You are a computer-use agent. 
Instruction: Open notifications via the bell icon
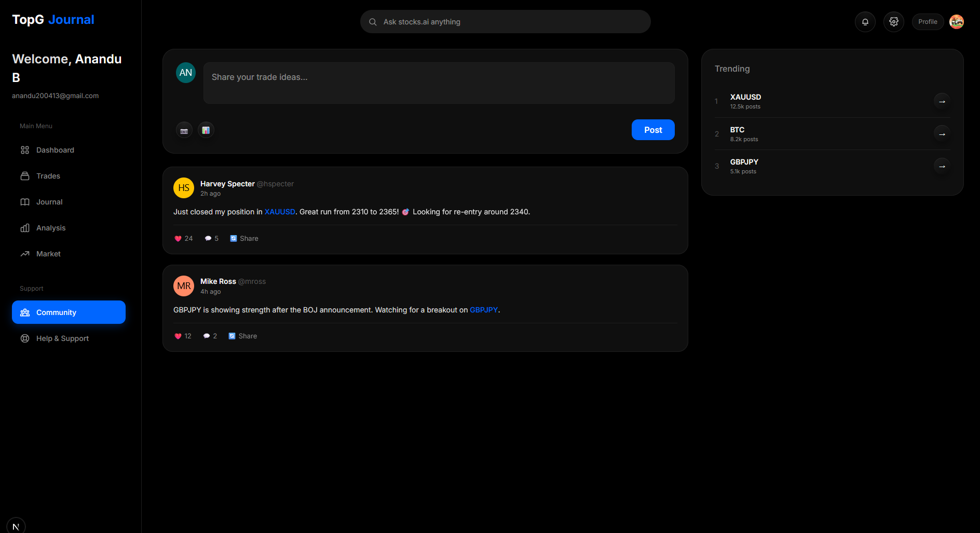(865, 21)
